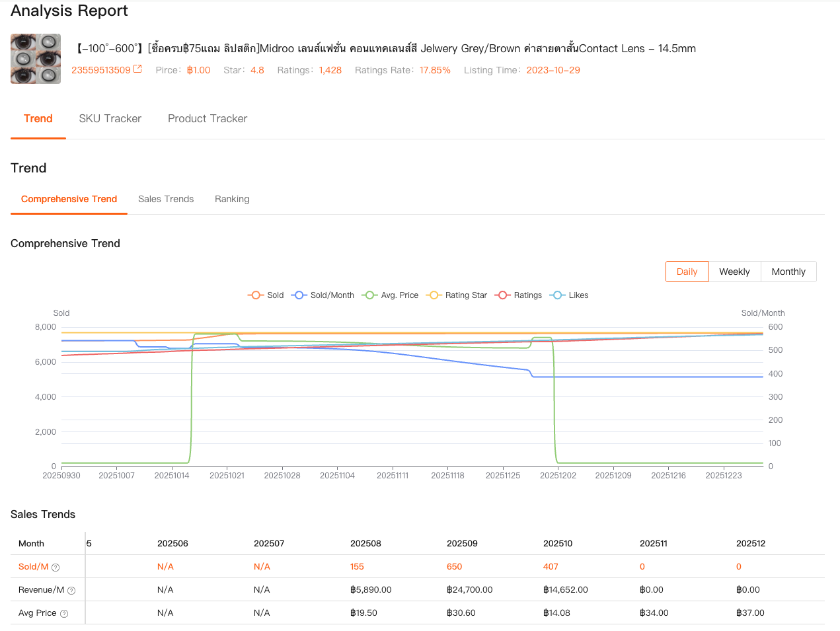Click product ID 23559513509 link

[101, 70]
